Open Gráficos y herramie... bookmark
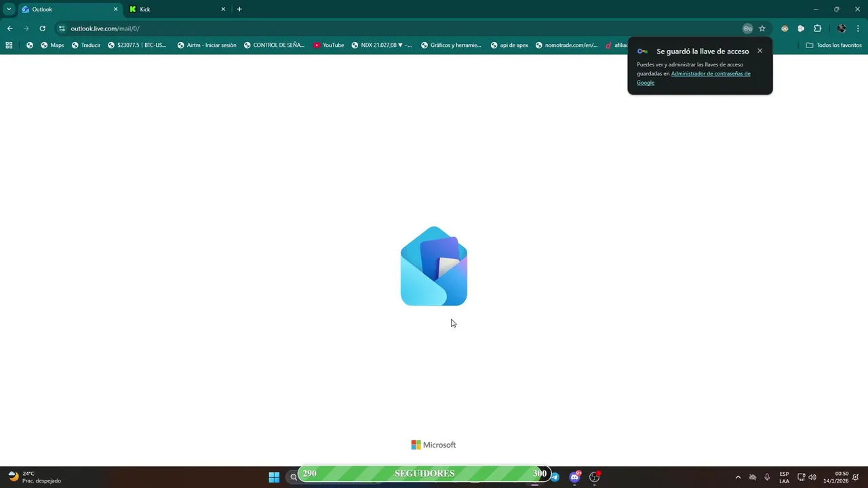This screenshot has height=488, width=868. (x=451, y=45)
